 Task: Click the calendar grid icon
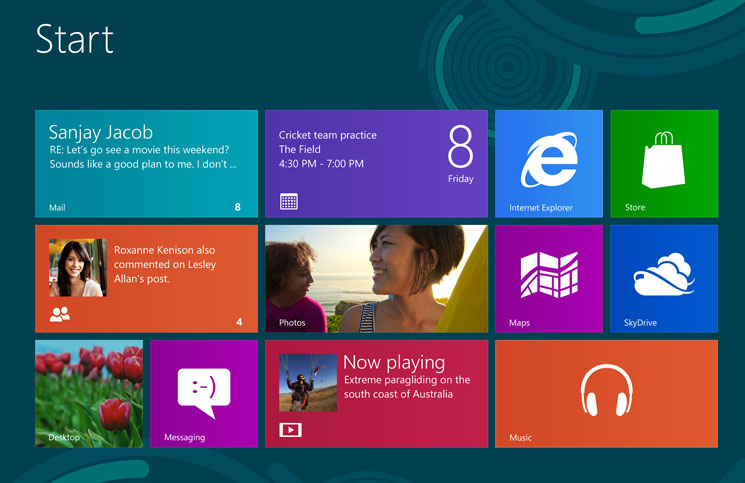288,201
